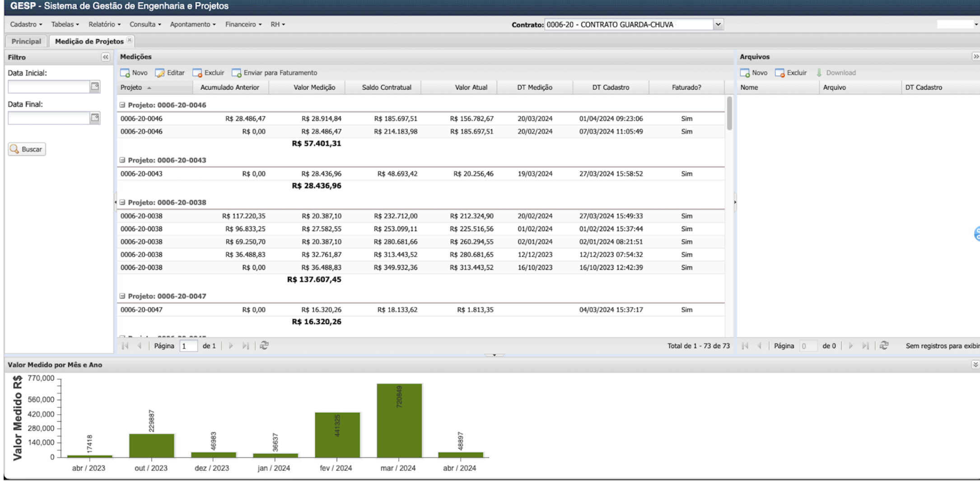This screenshot has width=980, height=483.
Task: Click Novo in the Arquivos panel
Action: tap(753, 73)
